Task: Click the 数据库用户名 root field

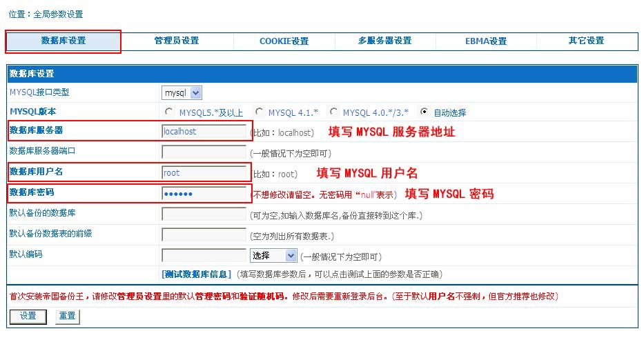Action: [204, 173]
